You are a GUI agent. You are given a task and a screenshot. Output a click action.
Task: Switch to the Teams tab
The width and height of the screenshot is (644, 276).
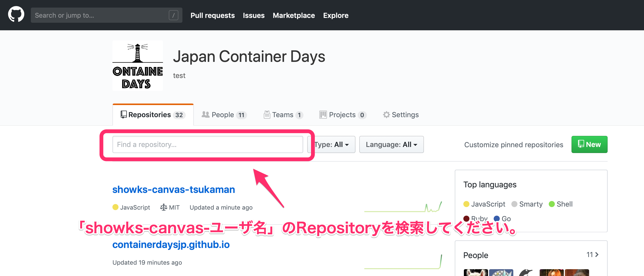283,115
